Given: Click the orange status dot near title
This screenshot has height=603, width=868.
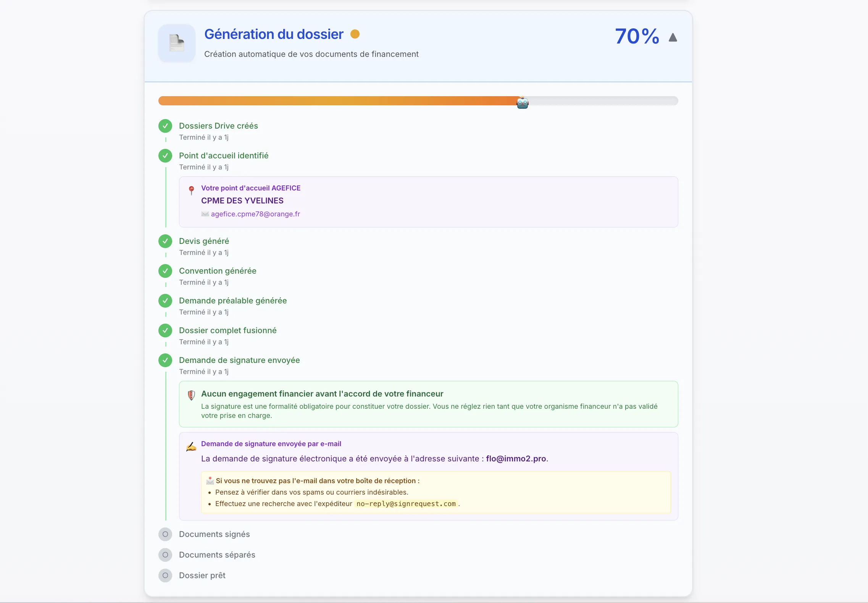Looking at the screenshot, I should [355, 34].
